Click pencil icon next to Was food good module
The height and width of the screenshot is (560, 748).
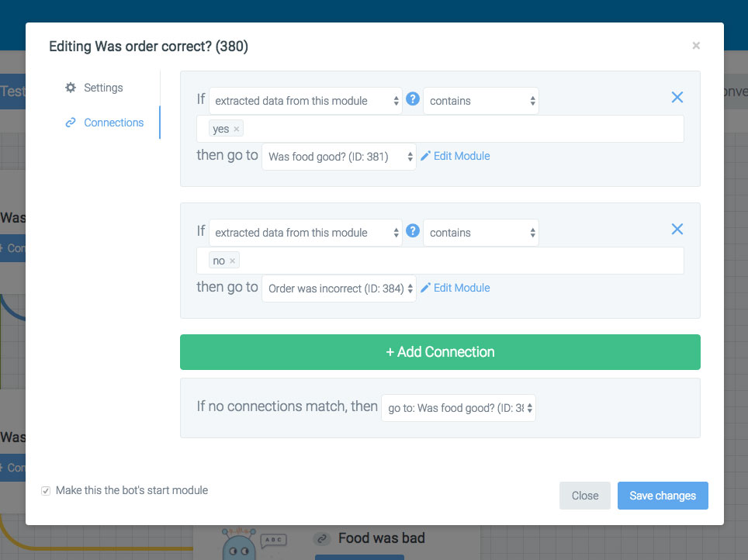pos(425,156)
